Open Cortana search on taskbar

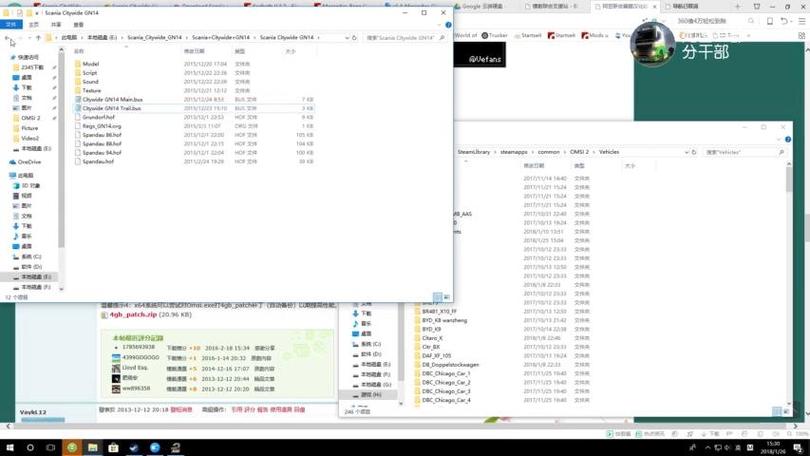[30, 448]
